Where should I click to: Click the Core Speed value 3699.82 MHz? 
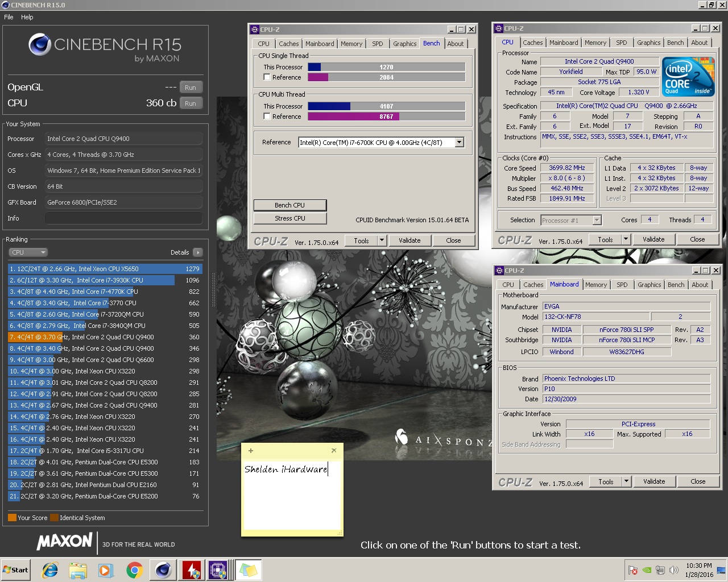pyautogui.click(x=566, y=168)
